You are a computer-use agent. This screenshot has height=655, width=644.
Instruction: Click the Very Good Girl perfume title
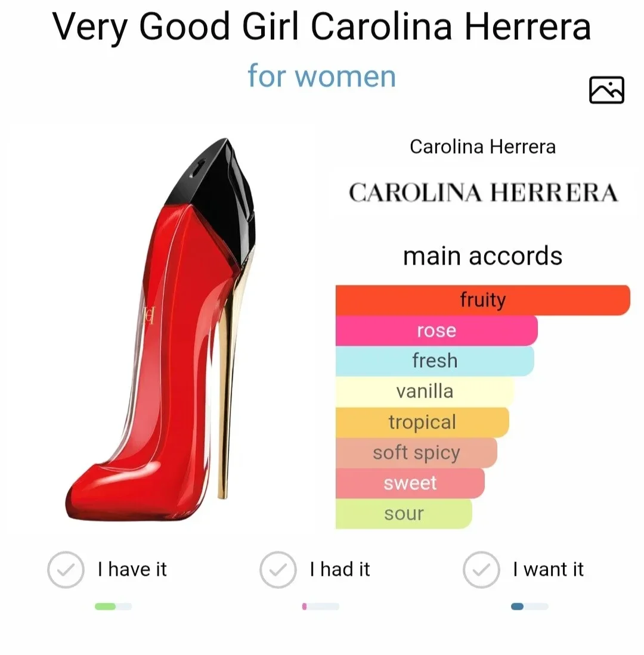(x=321, y=27)
